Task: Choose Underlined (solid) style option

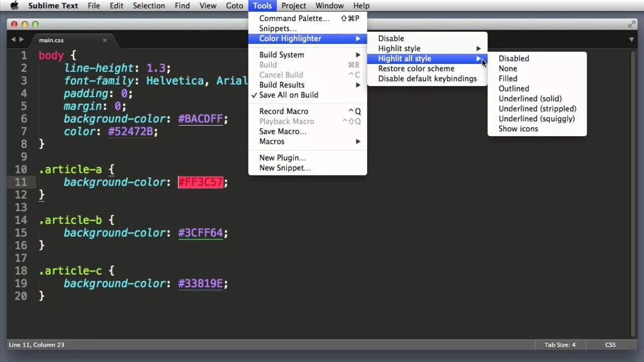Action: click(x=537, y=99)
